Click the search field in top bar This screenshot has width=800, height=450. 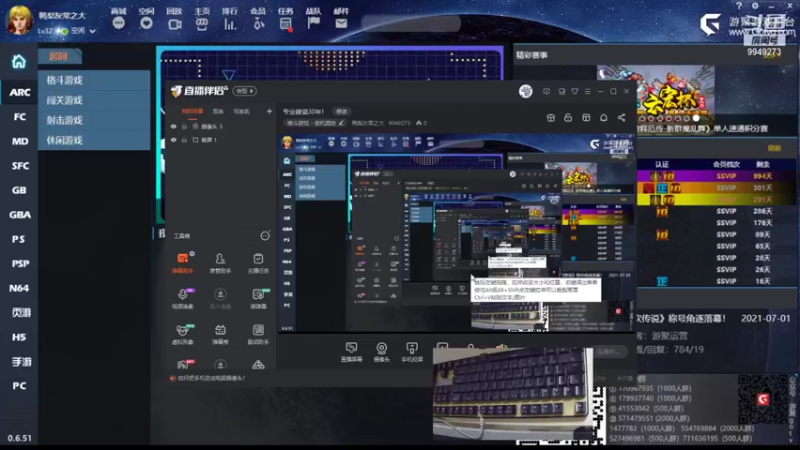click(411, 23)
